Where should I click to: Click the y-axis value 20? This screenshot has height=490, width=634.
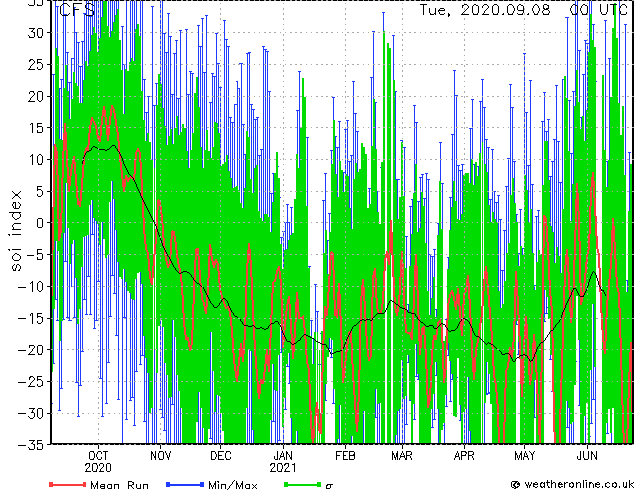[x=35, y=97]
